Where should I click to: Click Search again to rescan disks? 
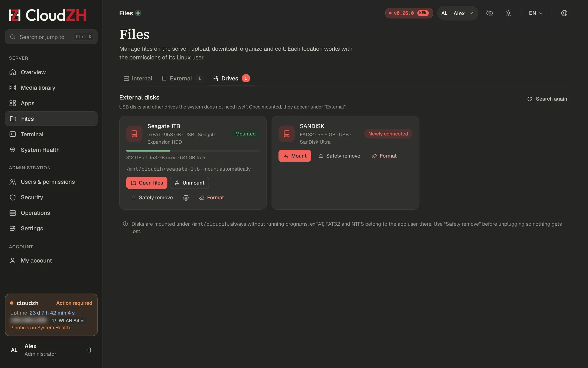pos(547,99)
